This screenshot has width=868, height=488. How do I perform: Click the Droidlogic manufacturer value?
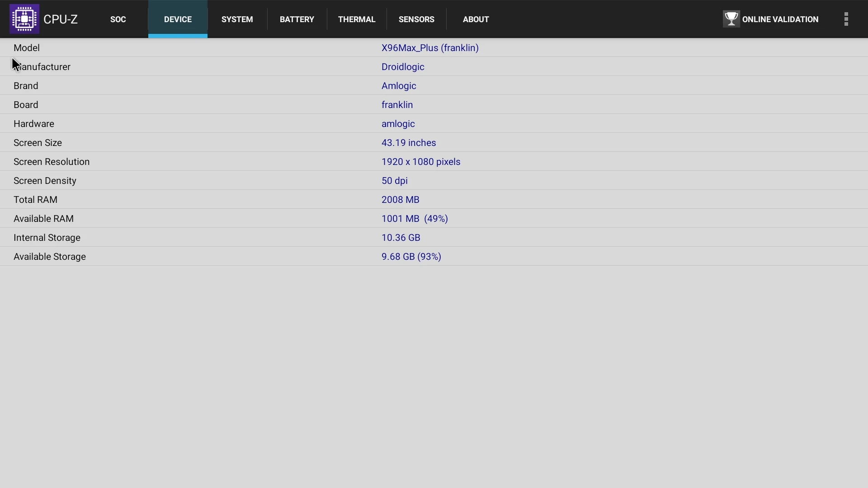402,67
